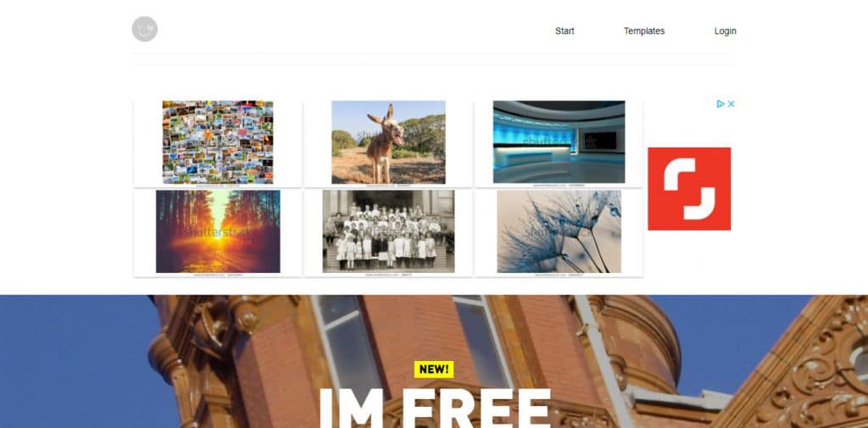Click the IM FREE headline text
Screen dimensions: 868x428
[435, 408]
